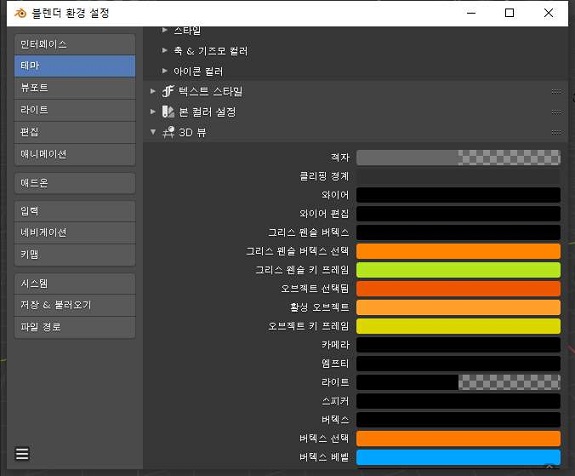Expand the 아이콘 컬러 subsection
The width and height of the screenshot is (575, 476).
(165, 70)
